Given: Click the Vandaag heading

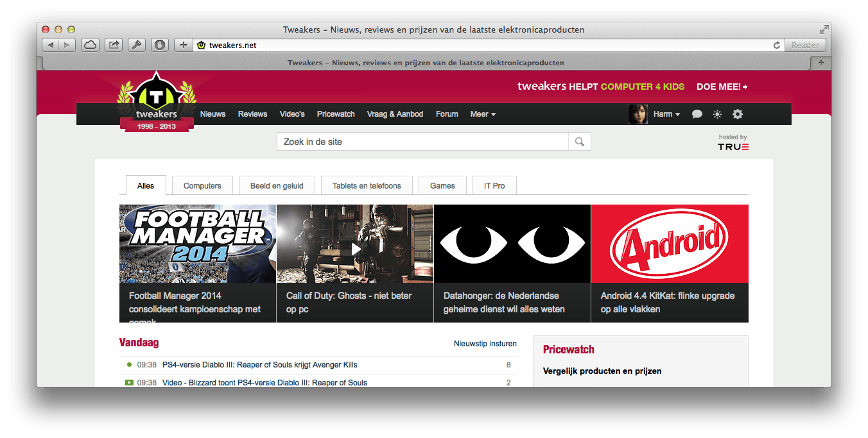Looking at the screenshot, I should pyautogui.click(x=139, y=343).
